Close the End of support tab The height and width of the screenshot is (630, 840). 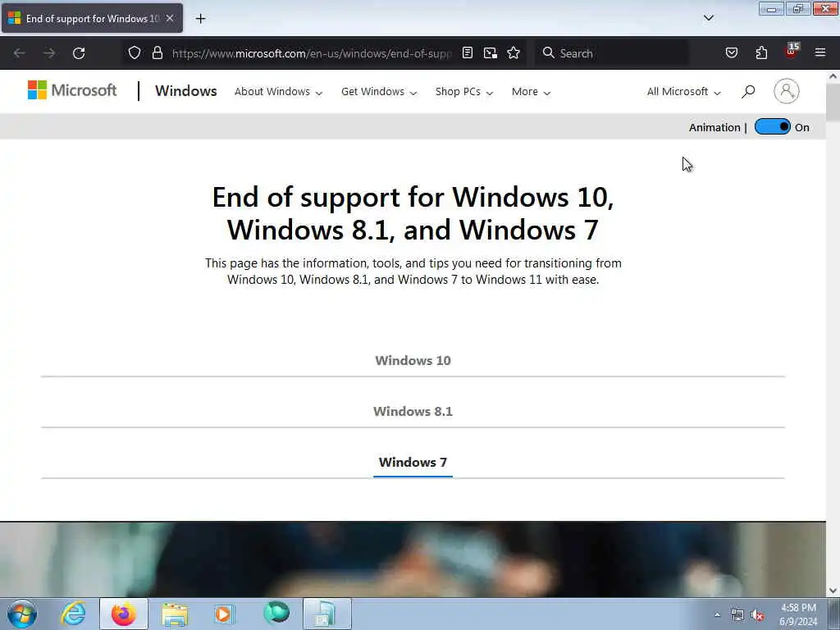pyautogui.click(x=170, y=18)
